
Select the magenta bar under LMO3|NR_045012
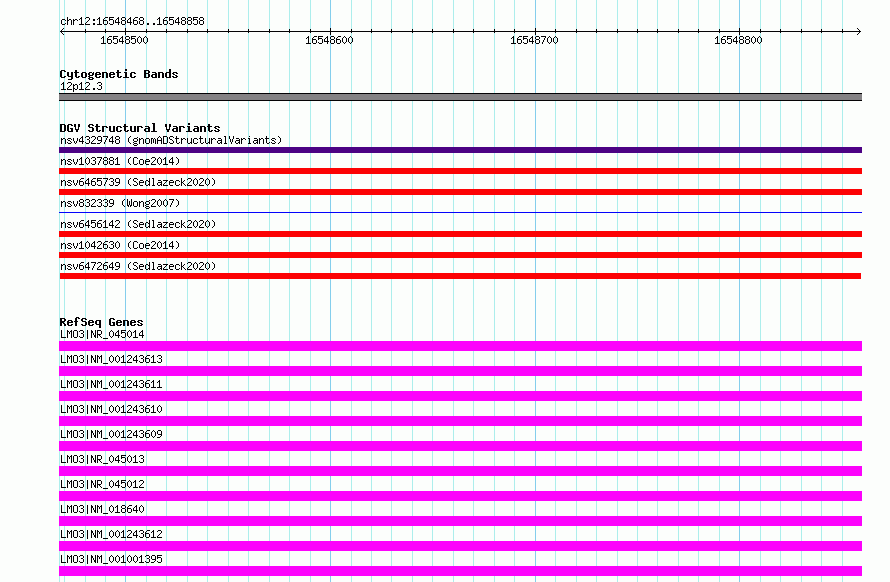tap(460, 496)
